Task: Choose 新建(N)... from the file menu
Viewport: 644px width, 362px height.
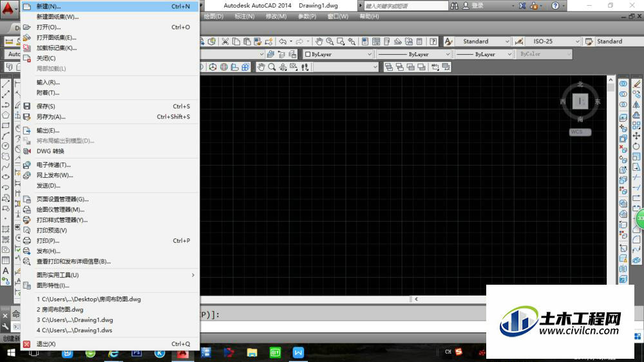Action: (x=111, y=6)
